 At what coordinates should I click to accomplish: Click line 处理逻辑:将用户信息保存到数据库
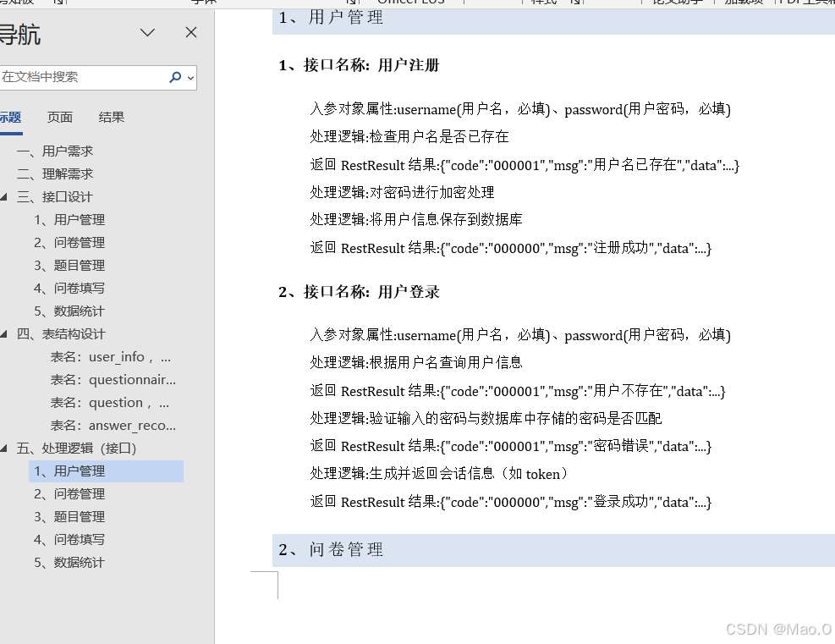coord(416,219)
